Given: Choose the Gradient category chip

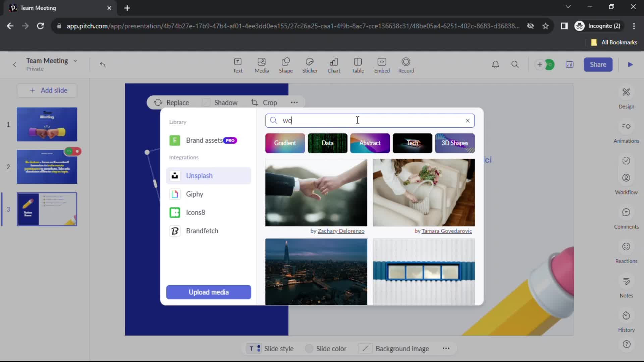Looking at the screenshot, I should click(x=285, y=143).
